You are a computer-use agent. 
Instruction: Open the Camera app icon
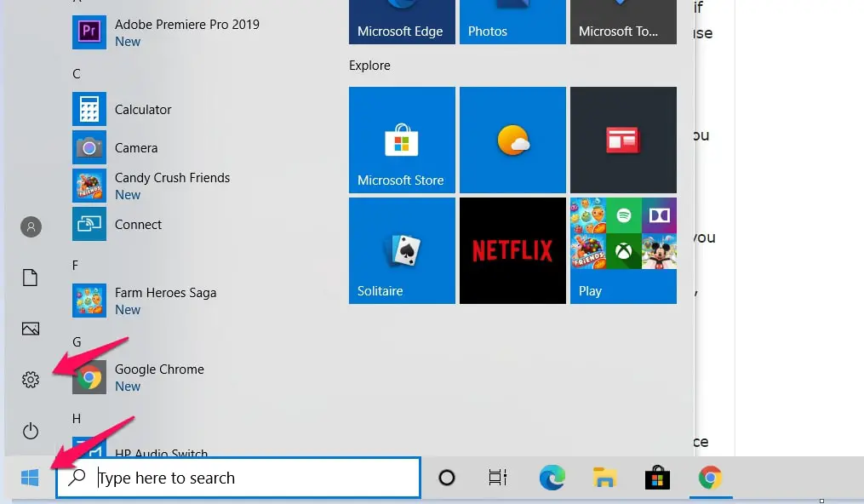point(89,147)
